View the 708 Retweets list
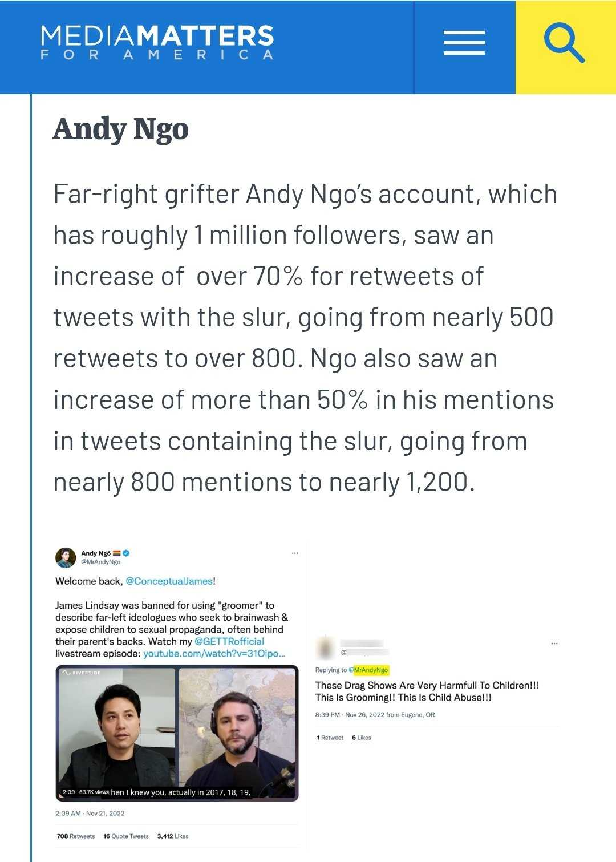This screenshot has height=862, width=616. [x=76, y=836]
